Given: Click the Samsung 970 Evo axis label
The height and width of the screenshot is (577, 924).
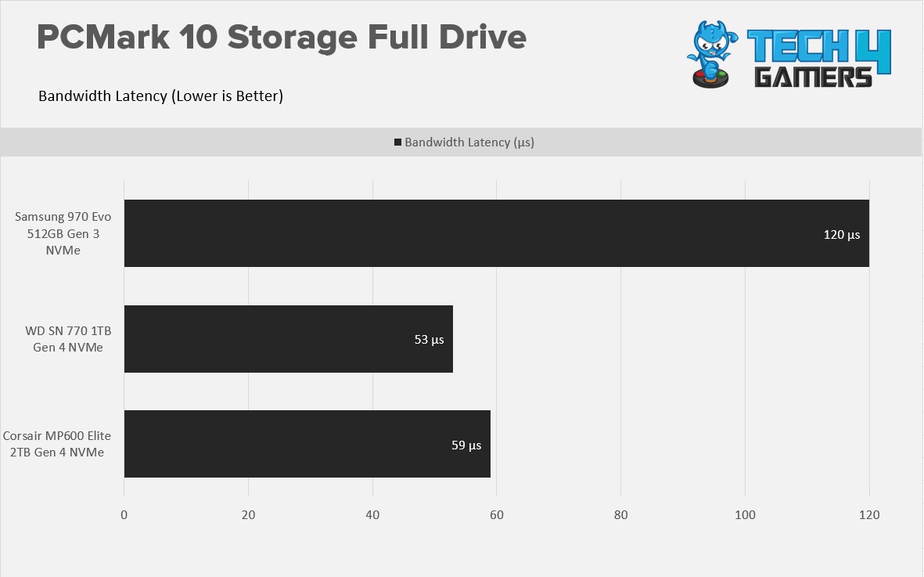Looking at the screenshot, I should pyautogui.click(x=63, y=233).
